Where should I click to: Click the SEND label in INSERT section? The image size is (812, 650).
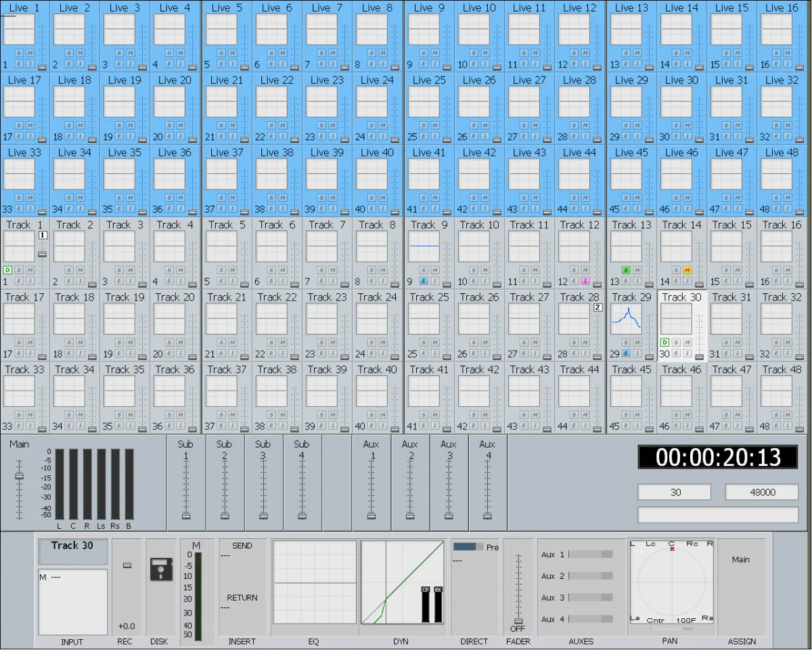pyautogui.click(x=242, y=546)
